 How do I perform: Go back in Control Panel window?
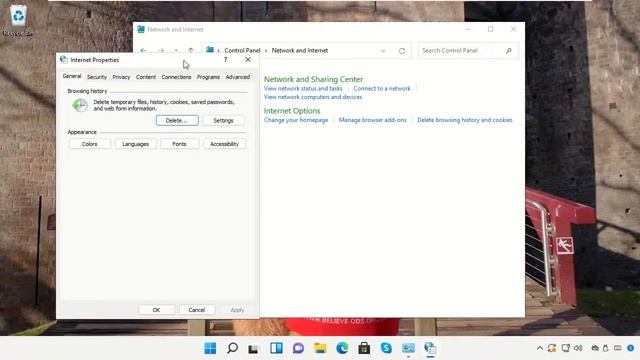click(x=143, y=51)
